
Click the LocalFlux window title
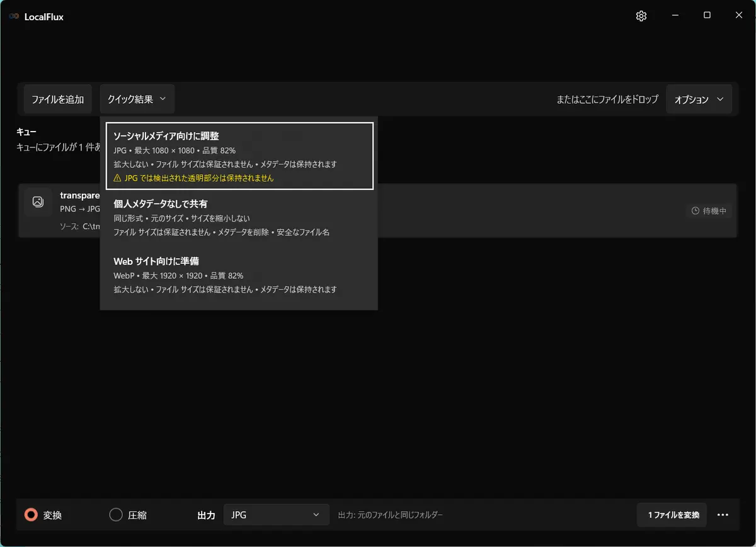click(44, 16)
